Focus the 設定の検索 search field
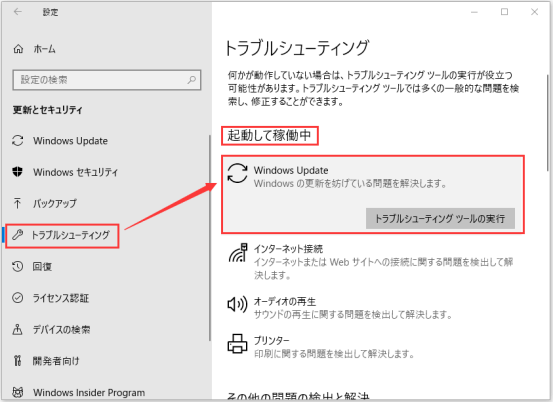 point(107,80)
